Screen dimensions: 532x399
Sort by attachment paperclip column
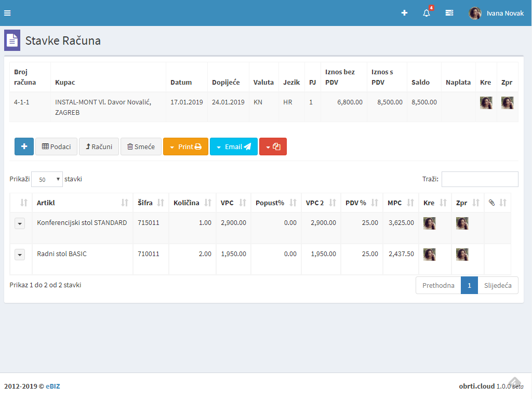pyautogui.click(x=497, y=203)
